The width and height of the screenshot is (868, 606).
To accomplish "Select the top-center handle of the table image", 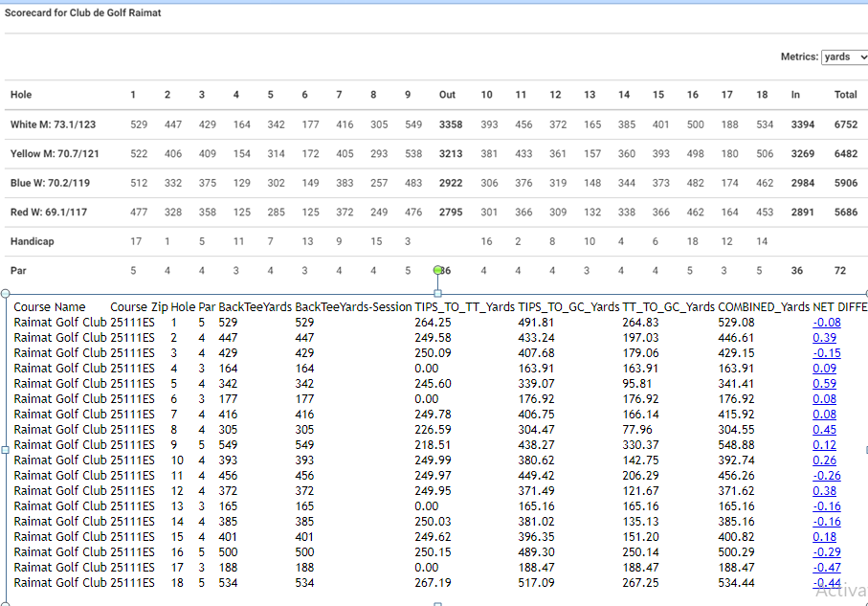I will click(x=438, y=294).
